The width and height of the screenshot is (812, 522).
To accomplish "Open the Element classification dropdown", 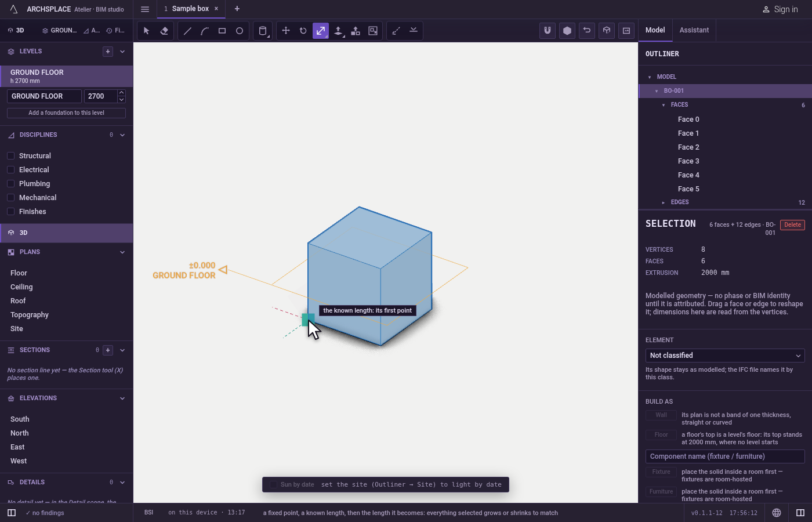I will 725,356.
